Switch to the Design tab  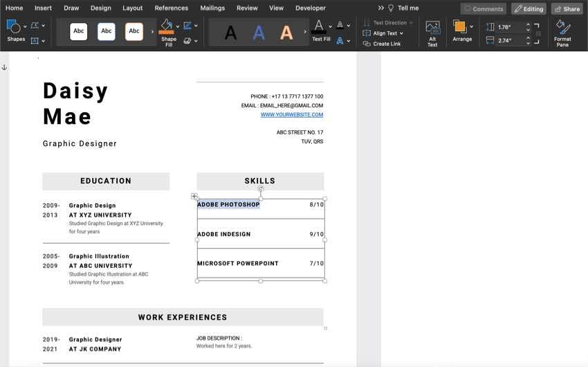[101, 8]
